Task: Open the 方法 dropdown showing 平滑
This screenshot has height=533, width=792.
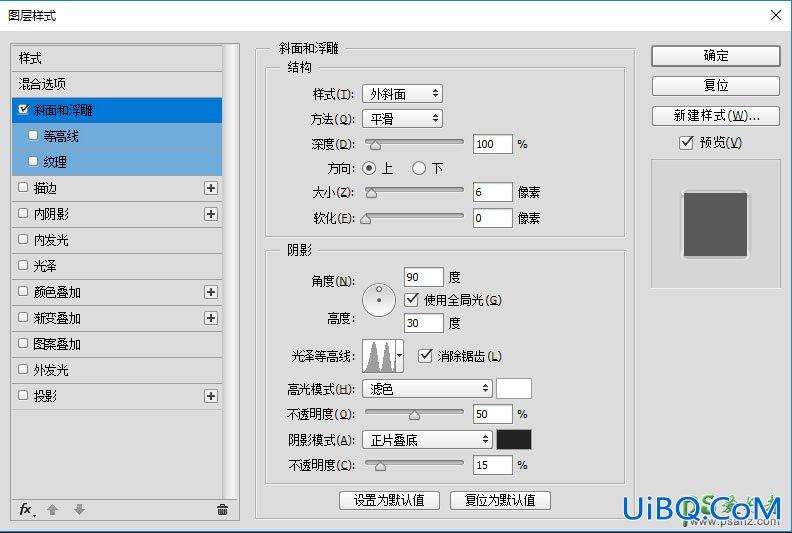Action: (x=403, y=119)
